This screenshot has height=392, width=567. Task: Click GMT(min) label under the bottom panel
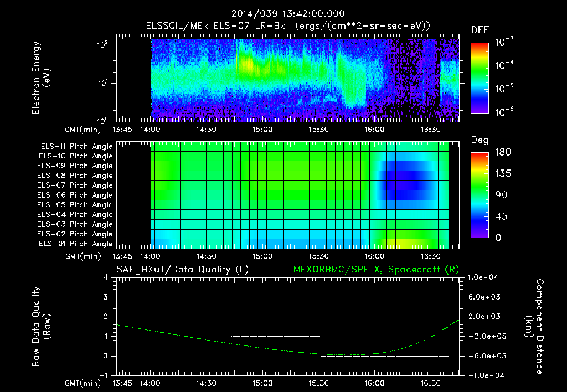[83, 383]
